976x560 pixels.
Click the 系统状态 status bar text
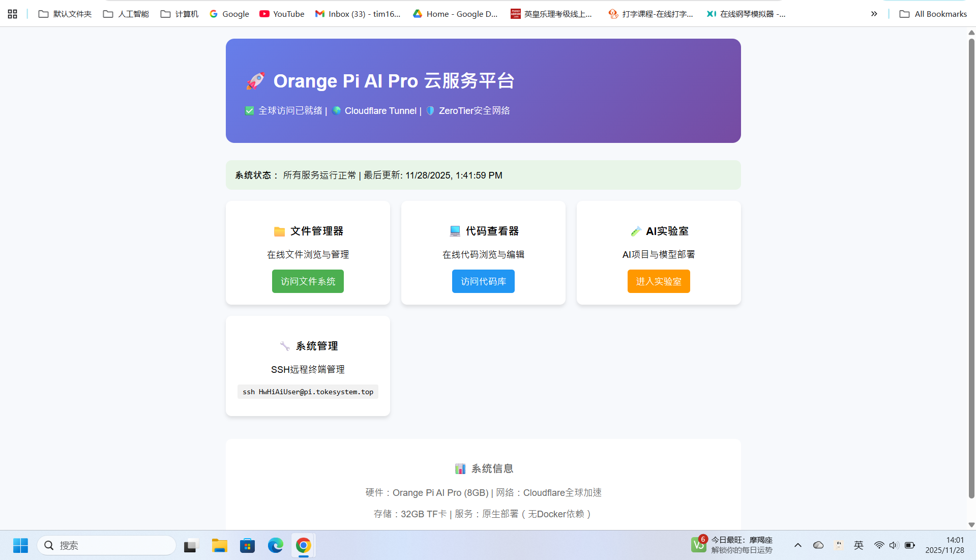369,175
